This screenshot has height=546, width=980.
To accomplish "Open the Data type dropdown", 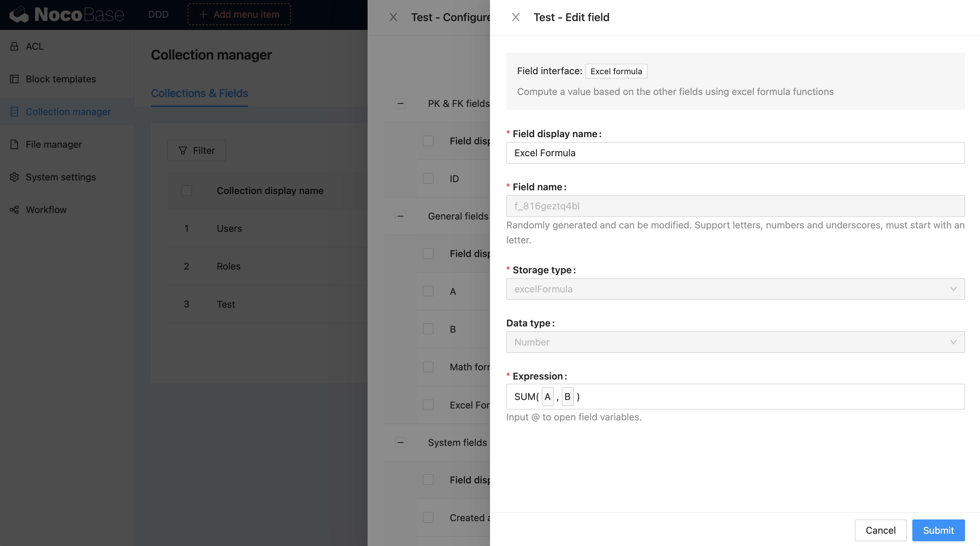I will click(735, 342).
